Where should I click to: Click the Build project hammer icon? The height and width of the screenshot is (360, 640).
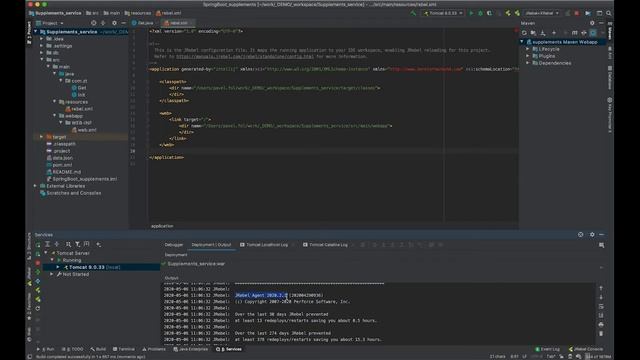point(413,13)
